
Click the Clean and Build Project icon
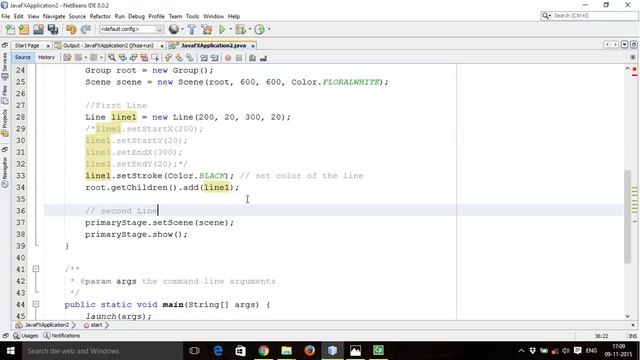pos(207,29)
